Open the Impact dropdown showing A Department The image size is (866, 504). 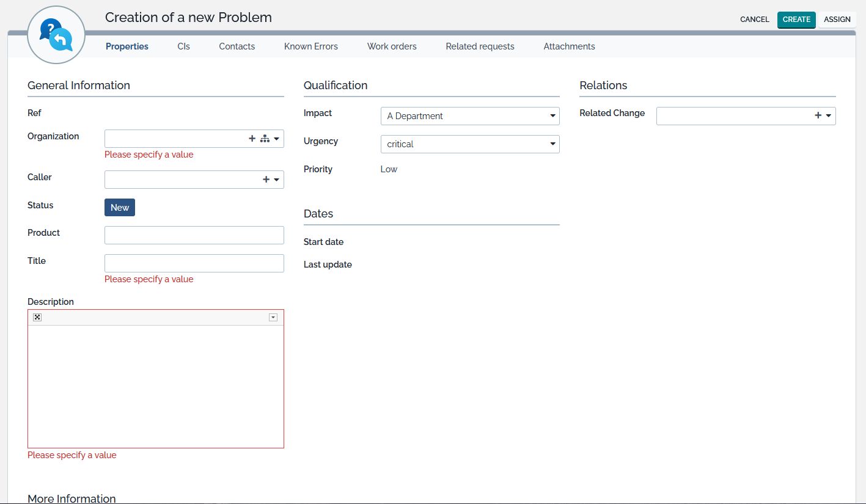point(469,116)
